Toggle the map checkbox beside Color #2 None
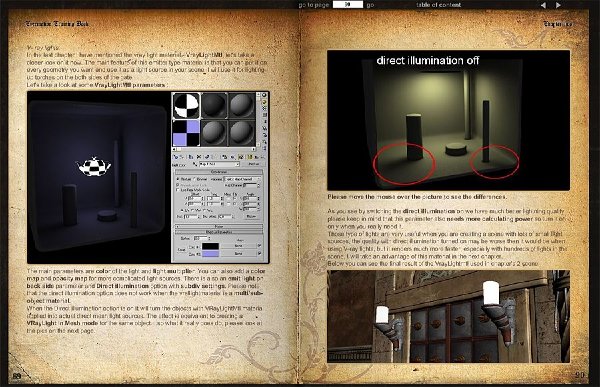Image resolution: width=600 pixels, height=387 pixels. click(259, 253)
